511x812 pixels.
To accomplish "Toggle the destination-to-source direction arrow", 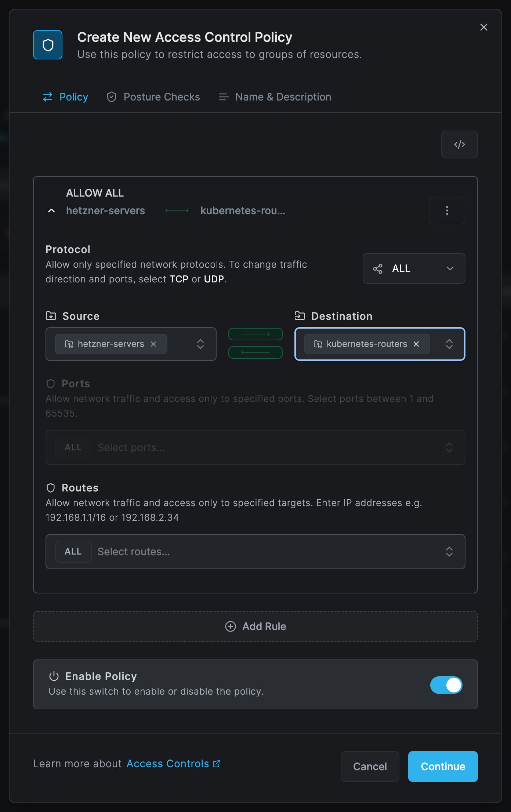I will point(255,352).
